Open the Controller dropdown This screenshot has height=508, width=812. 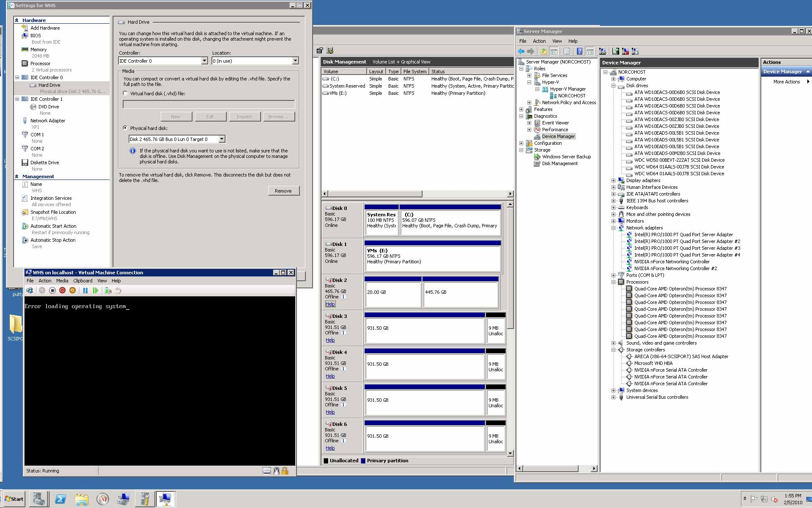point(204,61)
